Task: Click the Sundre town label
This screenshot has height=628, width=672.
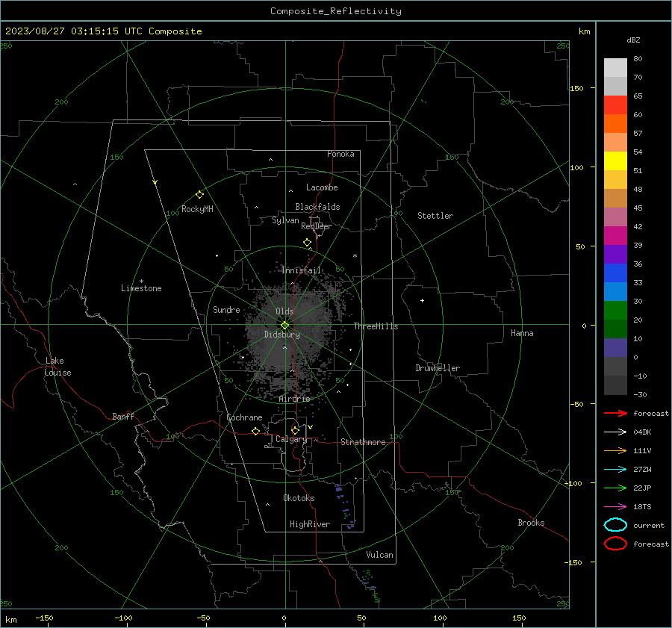Action: [226, 309]
